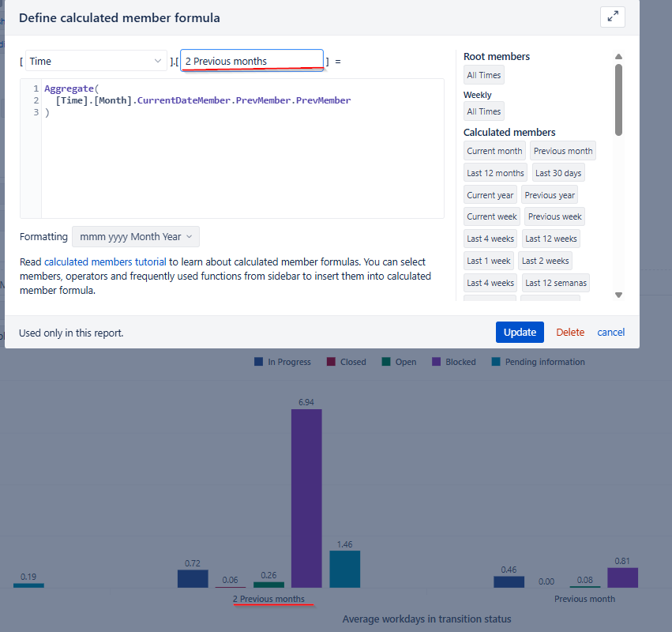Open the Formatting dropdown
672x632 pixels.
136,236
